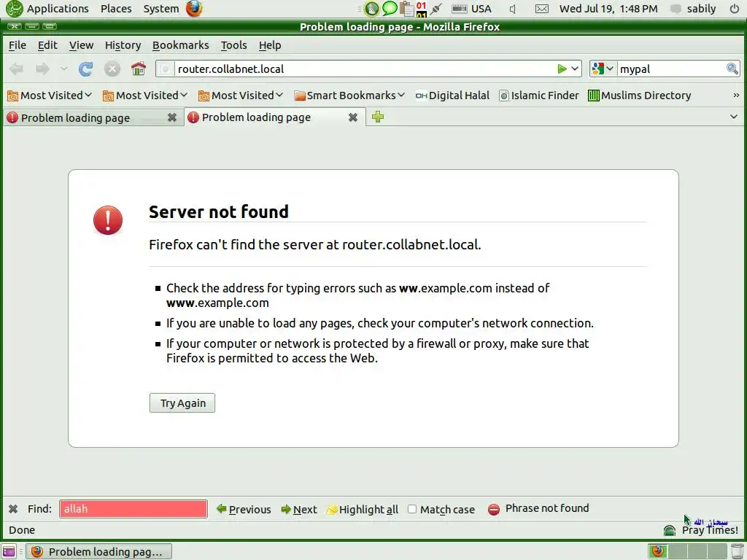
Task: Click the Firefox launcher in top panel
Action: click(194, 9)
